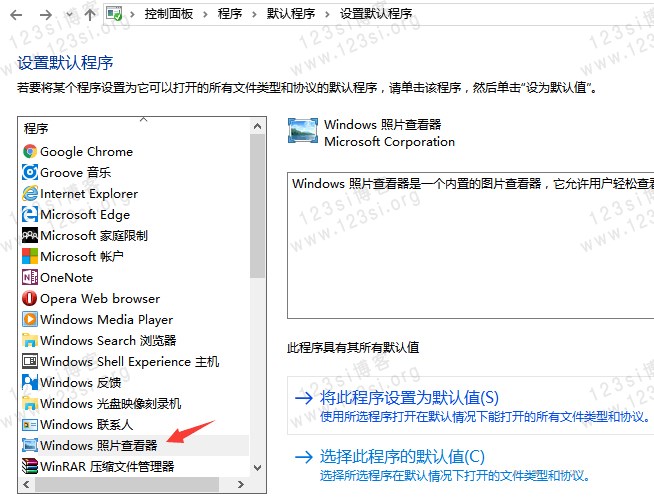Click the horizontal scrollbar thumb

[127, 484]
